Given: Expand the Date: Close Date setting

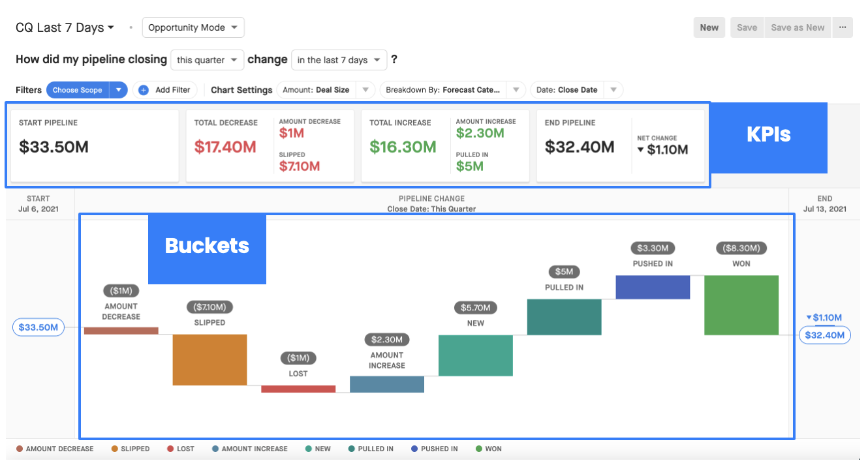Looking at the screenshot, I should click(x=576, y=90).
